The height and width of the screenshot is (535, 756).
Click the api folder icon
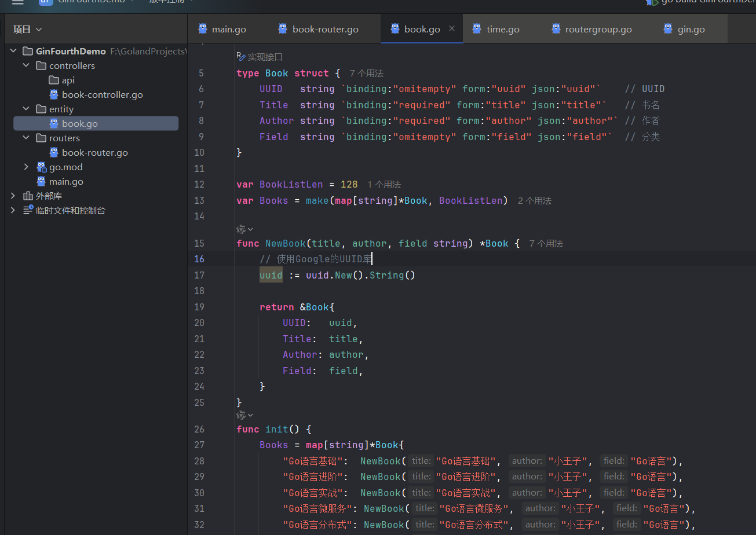pos(54,80)
